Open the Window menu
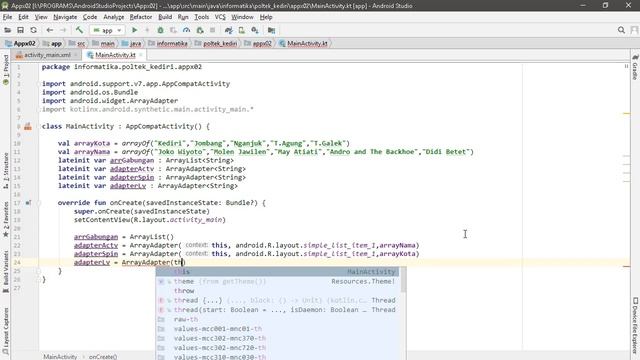Viewport: 640px width, 360px height. click(x=242, y=17)
